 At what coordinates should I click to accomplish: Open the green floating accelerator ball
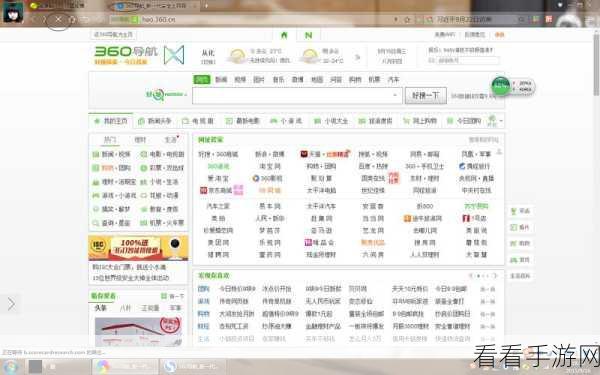(x=501, y=86)
